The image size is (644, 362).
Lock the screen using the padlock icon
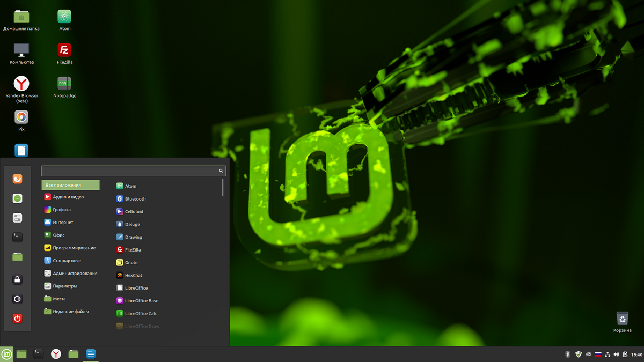click(x=18, y=279)
